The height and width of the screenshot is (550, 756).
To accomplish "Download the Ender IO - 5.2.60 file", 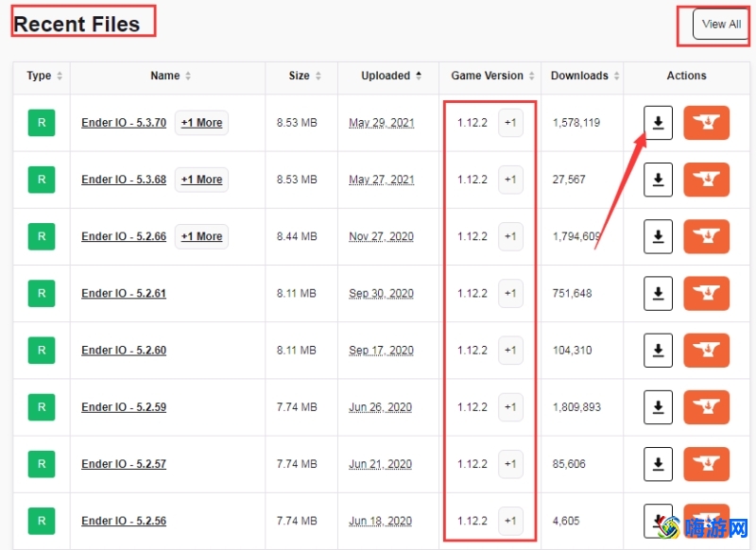I will click(x=658, y=351).
